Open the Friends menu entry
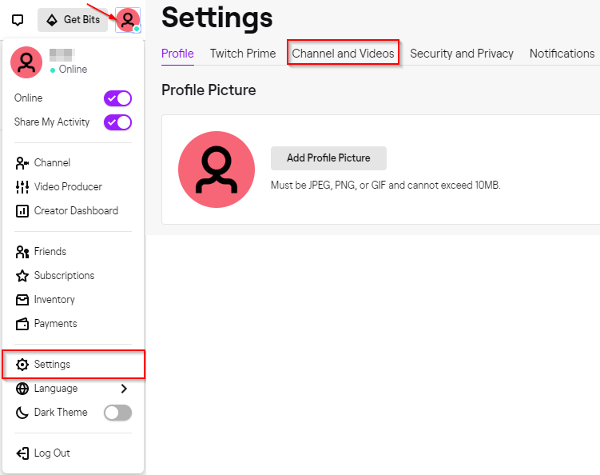The width and height of the screenshot is (600, 475). pyautogui.click(x=73, y=252)
